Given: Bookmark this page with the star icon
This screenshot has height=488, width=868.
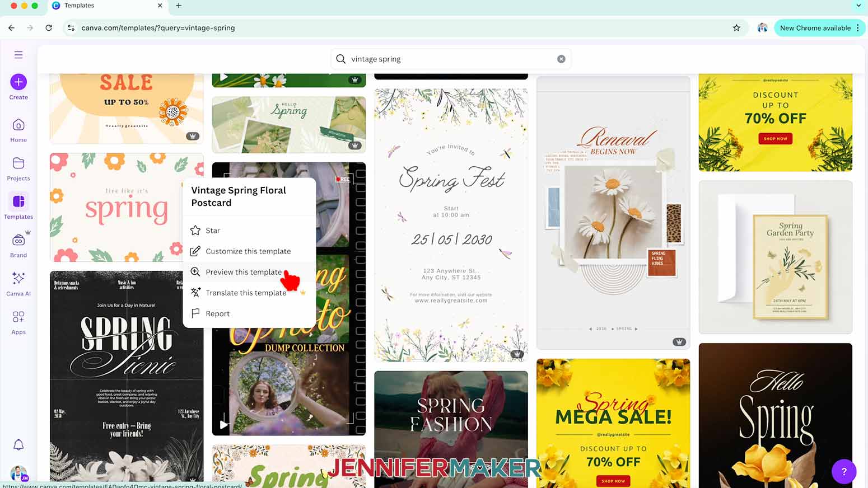Looking at the screenshot, I should 736,28.
